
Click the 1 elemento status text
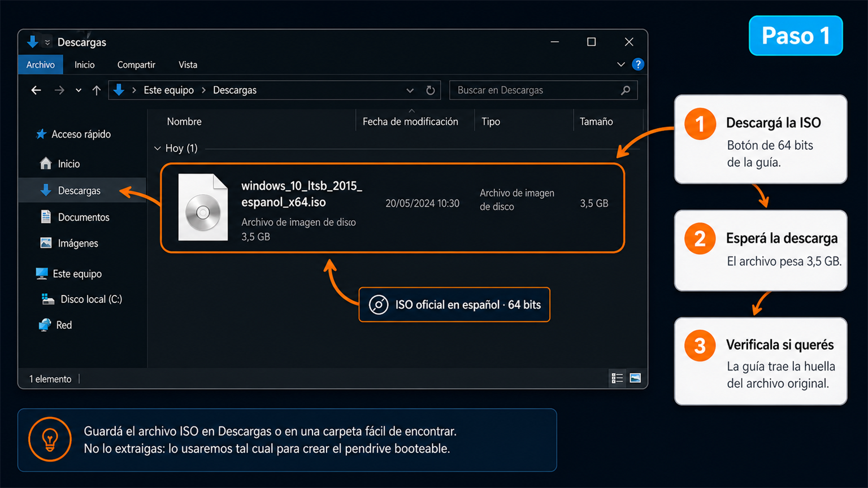pos(50,379)
